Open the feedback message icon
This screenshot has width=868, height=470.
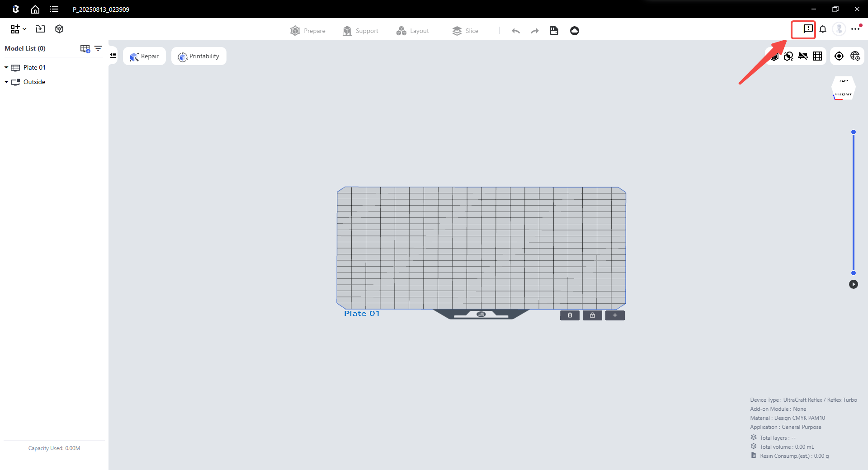click(808, 29)
